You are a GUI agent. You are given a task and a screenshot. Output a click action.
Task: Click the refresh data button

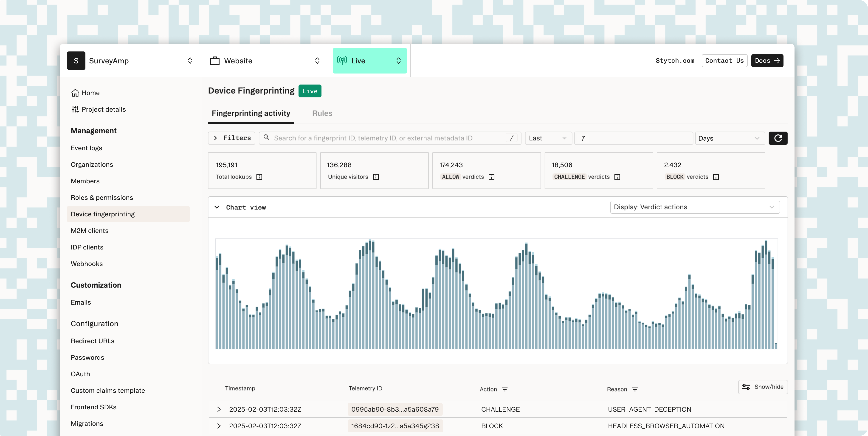(778, 138)
